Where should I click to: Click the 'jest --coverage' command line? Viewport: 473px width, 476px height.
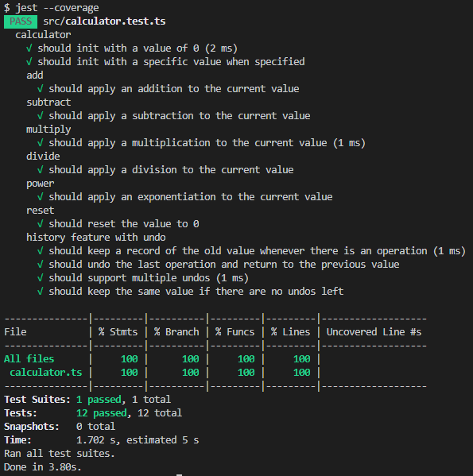(x=57, y=8)
